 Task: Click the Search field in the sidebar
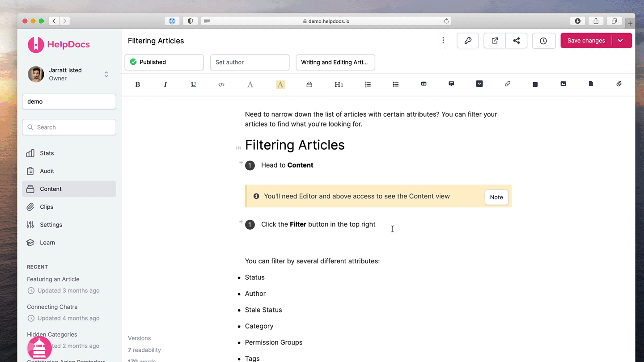click(69, 127)
